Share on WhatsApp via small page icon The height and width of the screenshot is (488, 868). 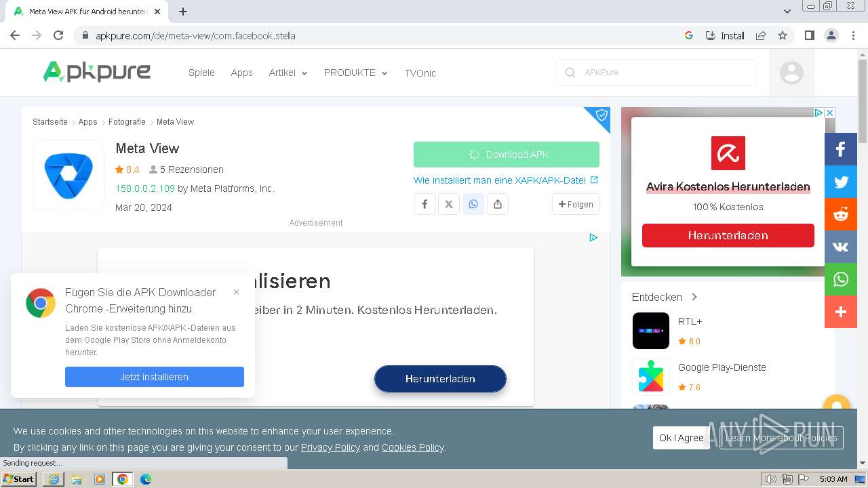[x=473, y=204]
